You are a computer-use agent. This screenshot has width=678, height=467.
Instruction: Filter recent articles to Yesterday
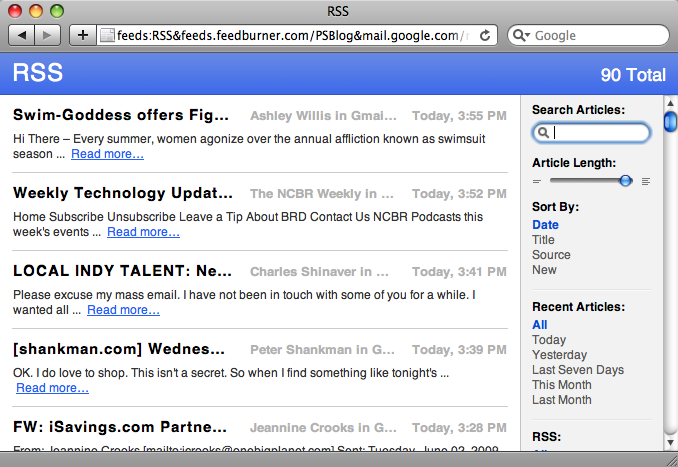pyautogui.click(x=559, y=355)
